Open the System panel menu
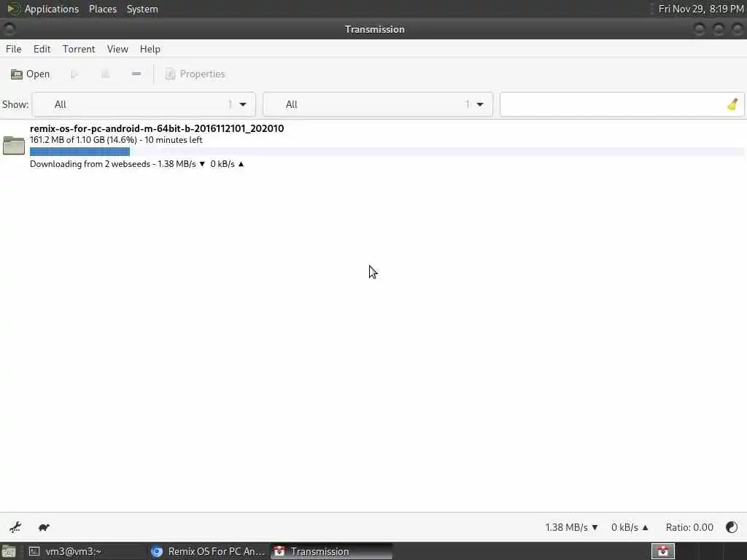This screenshot has height=560, width=747. click(x=142, y=9)
